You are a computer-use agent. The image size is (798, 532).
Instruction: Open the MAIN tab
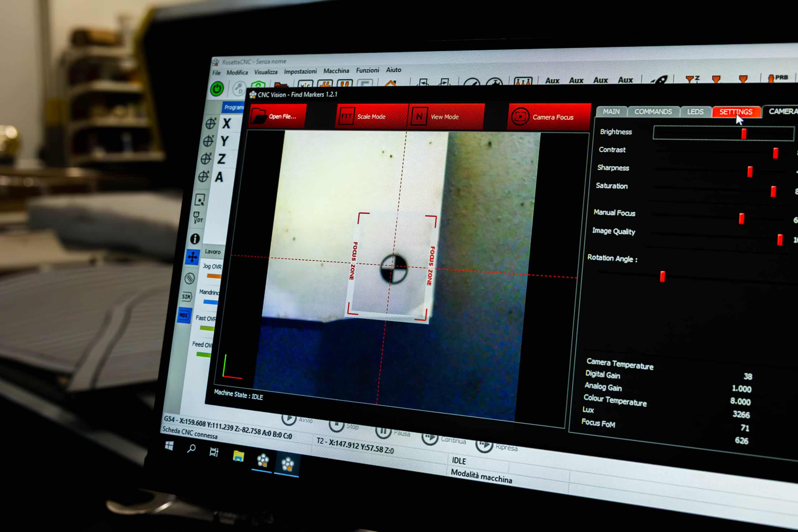pos(611,112)
